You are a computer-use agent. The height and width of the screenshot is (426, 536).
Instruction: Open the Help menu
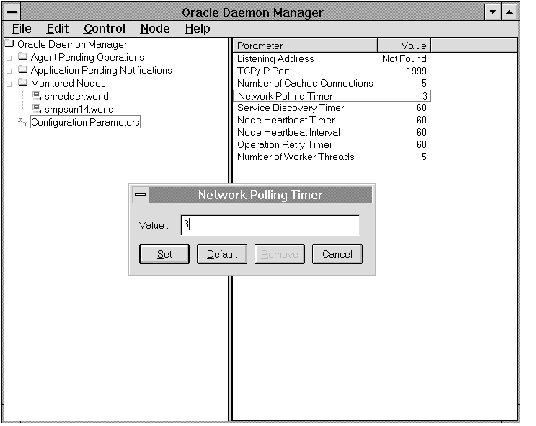[x=197, y=29]
